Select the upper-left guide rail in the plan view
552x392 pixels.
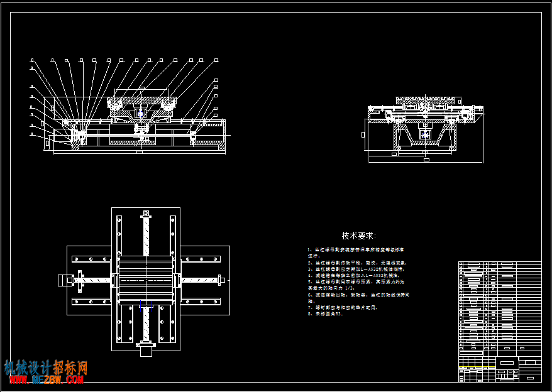92,259
